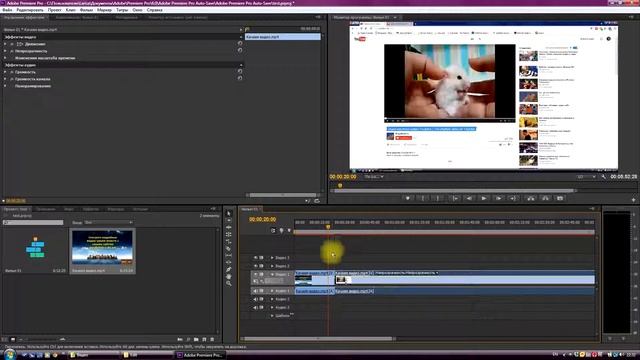Open the Маркер menu
640x360 pixels.
coord(104,10)
